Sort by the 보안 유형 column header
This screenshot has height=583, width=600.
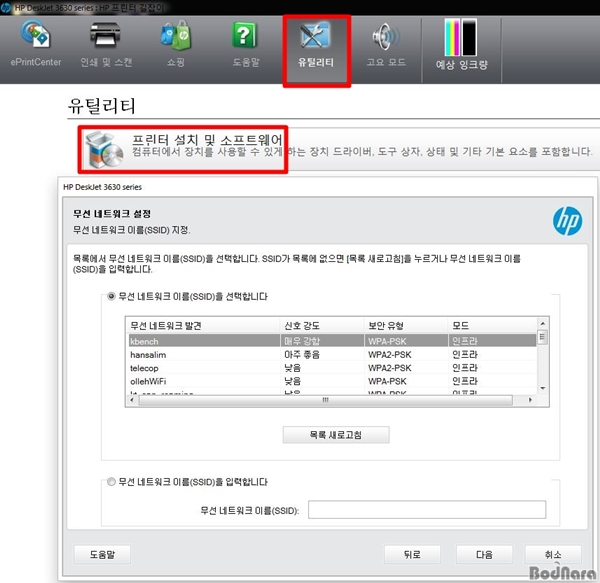click(x=406, y=326)
